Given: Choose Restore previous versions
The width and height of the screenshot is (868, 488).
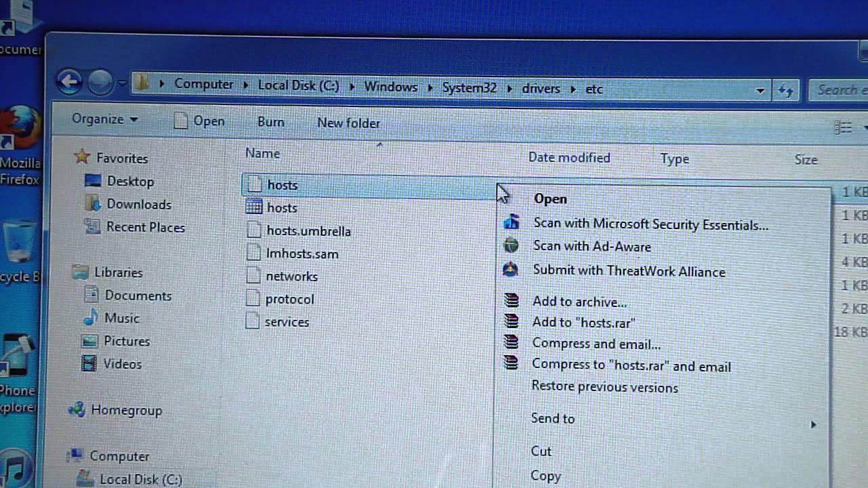Looking at the screenshot, I should (604, 388).
